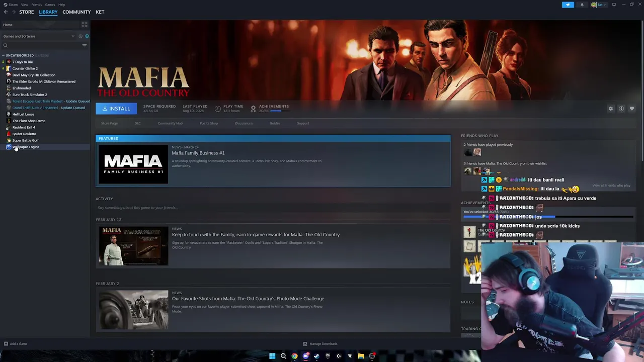The height and width of the screenshot is (362, 644).
Task: Open the Points Shop link
Action: [x=209, y=123]
